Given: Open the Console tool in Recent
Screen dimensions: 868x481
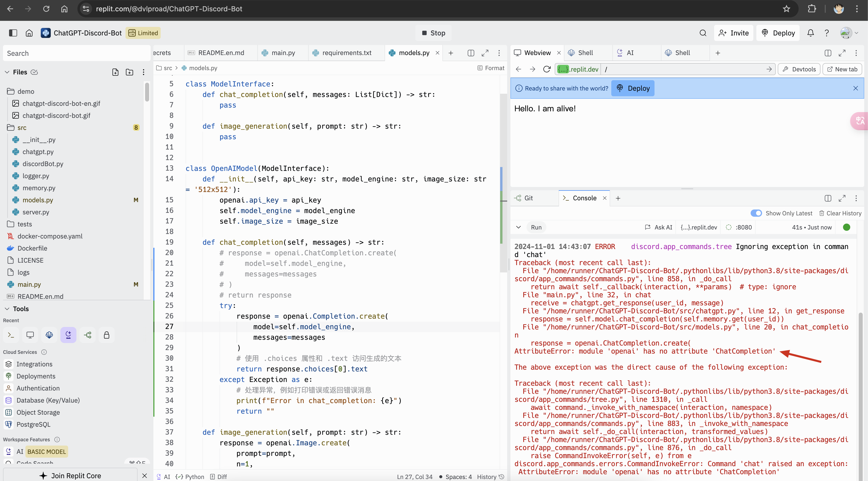Looking at the screenshot, I should click(11, 335).
